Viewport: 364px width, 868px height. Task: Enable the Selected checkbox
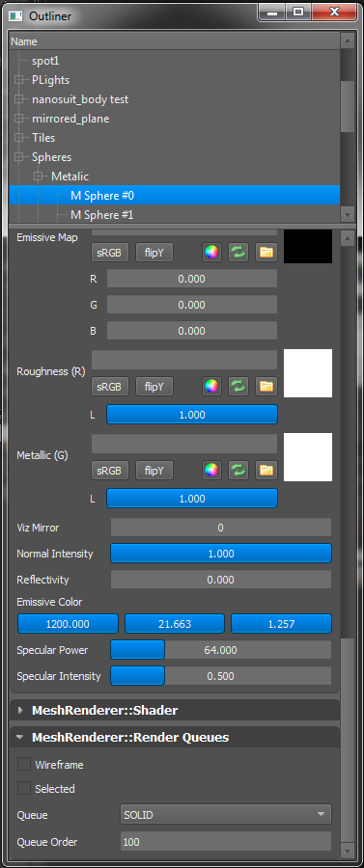pyautogui.click(x=24, y=788)
